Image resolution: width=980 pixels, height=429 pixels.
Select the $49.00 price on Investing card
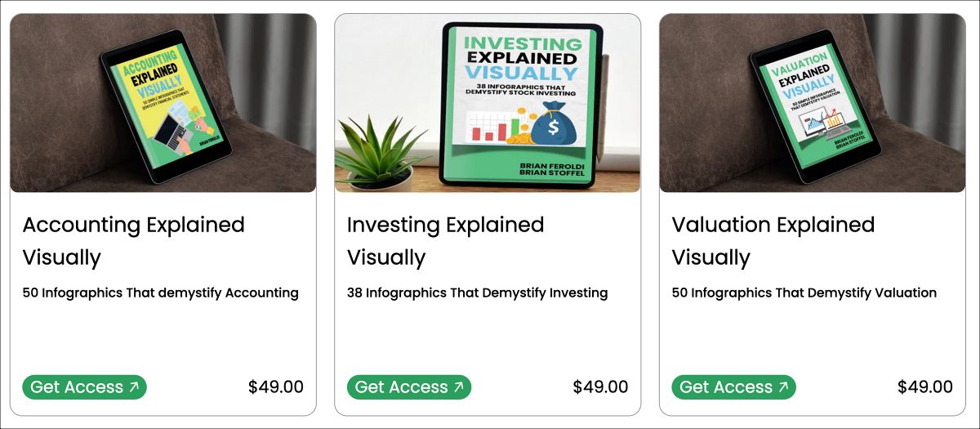pos(600,387)
